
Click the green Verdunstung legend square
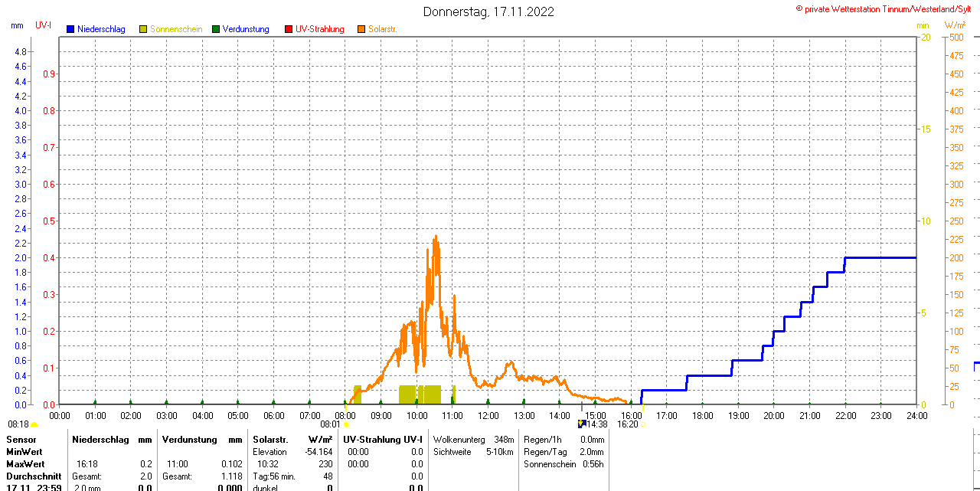tap(216, 29)
